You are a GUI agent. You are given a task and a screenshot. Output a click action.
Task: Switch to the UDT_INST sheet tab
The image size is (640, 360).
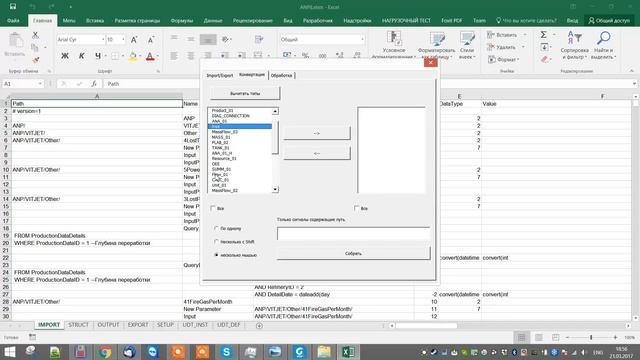point(195,325)
